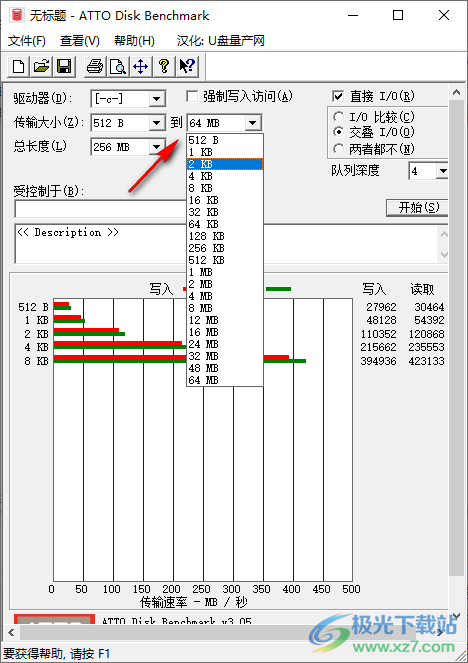This screenshot has width=468, height=663.
Task: Click the up arrow of the vertical scrollbar
Action: [456, 93]
